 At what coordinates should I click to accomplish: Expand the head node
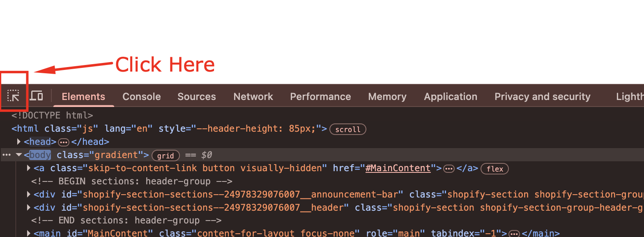click(19, 142)
